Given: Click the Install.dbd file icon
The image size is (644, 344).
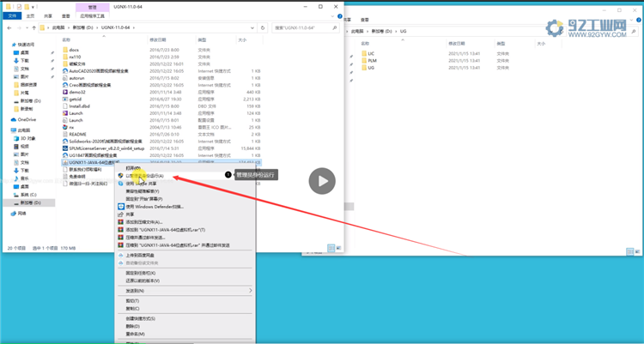Looking at the screenshot, I should click(x=65, y=106).
